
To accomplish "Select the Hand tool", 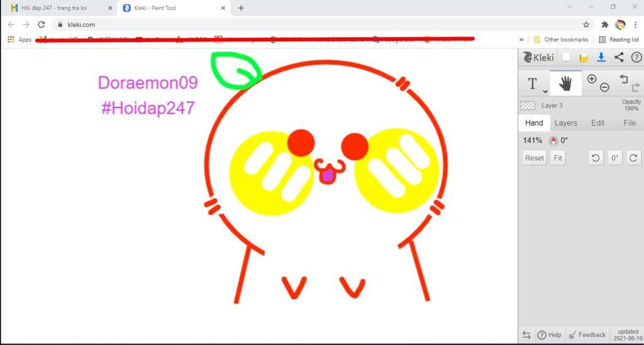I will click(565, 84).
